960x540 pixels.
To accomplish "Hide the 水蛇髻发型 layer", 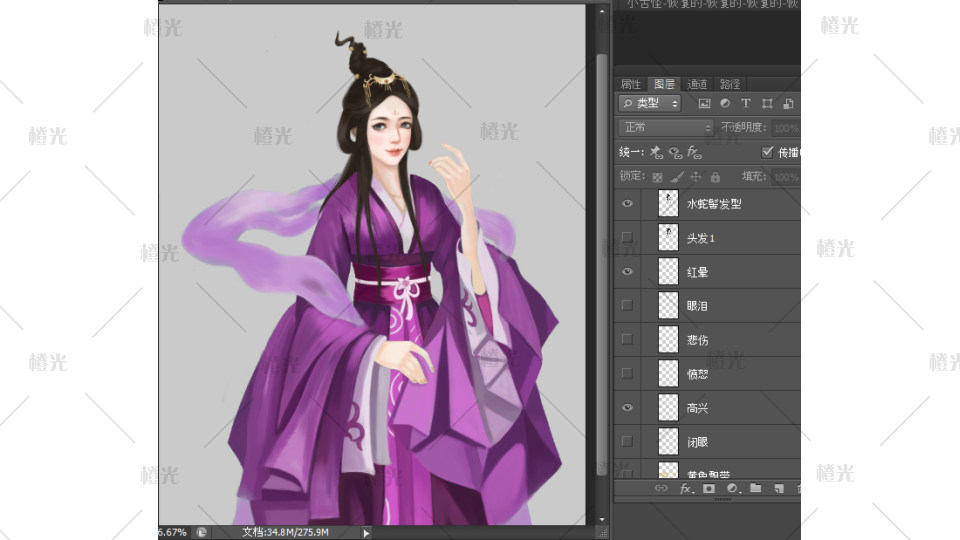I will [627, 204].
